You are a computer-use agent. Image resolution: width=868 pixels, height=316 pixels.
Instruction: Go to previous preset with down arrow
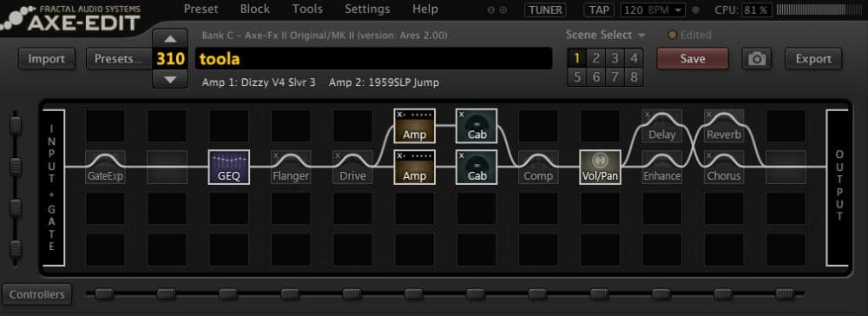[170, 79]
